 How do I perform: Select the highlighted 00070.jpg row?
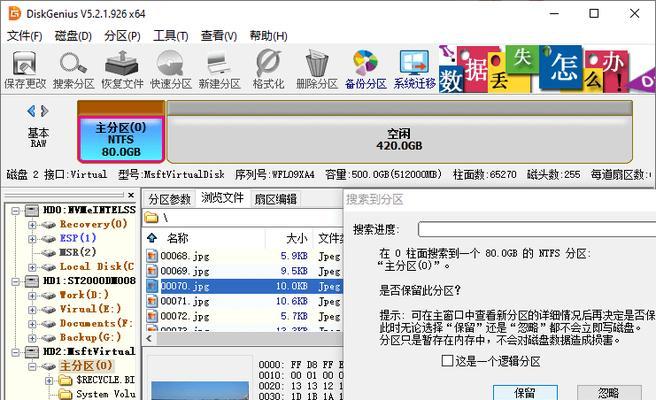pos(244,286)
